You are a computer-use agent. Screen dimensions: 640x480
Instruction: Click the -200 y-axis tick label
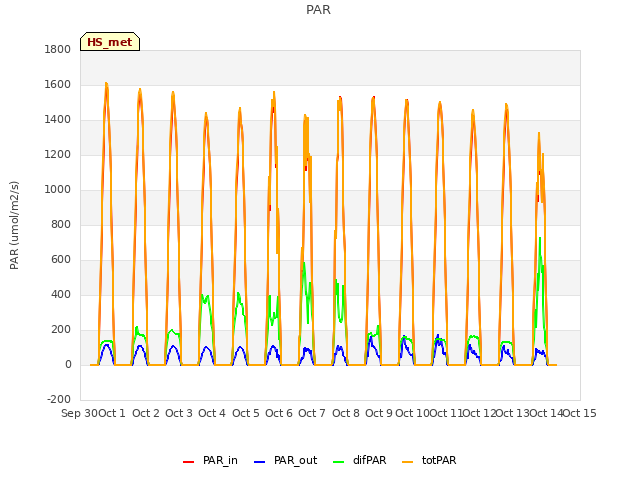[59, 399]
